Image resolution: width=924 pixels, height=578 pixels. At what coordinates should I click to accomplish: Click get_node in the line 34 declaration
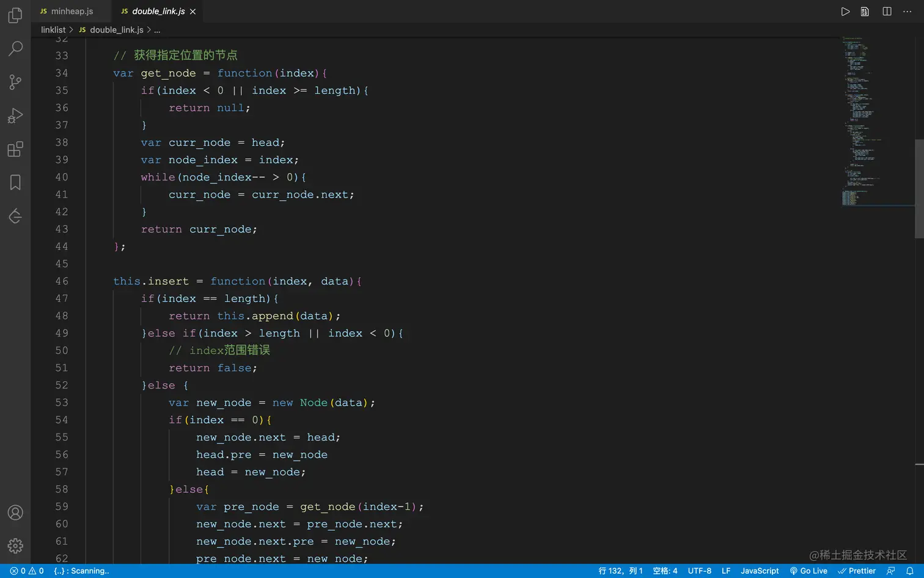point(169,73)
